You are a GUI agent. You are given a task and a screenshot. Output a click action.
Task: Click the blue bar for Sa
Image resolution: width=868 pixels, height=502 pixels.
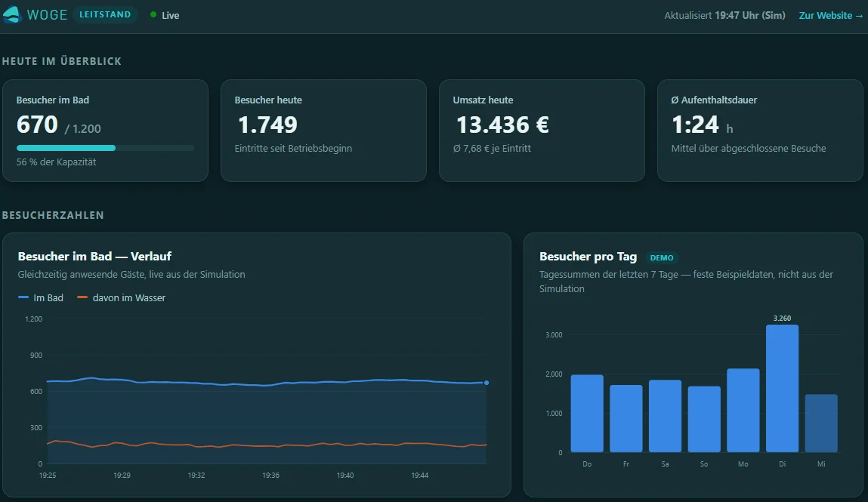pos(665,416)
